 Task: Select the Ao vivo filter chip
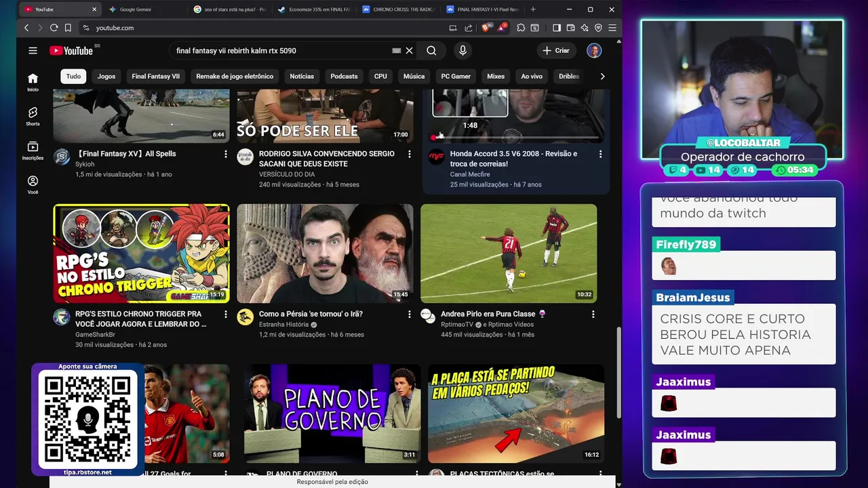[532, 77]
